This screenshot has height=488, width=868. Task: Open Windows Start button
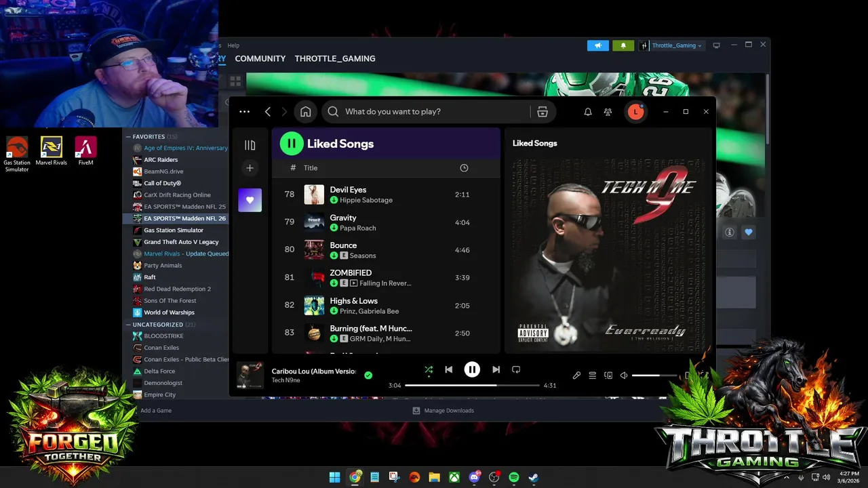pos(335,477)
